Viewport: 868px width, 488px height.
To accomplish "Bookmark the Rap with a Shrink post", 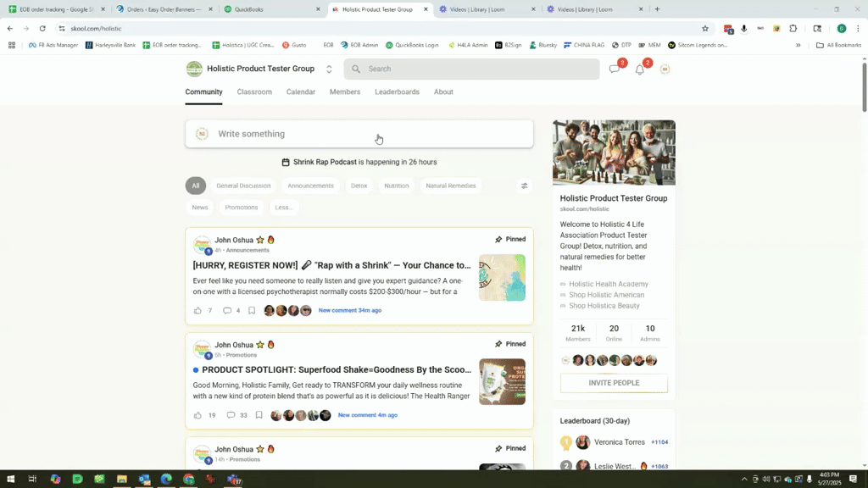I will click(252, 310).
